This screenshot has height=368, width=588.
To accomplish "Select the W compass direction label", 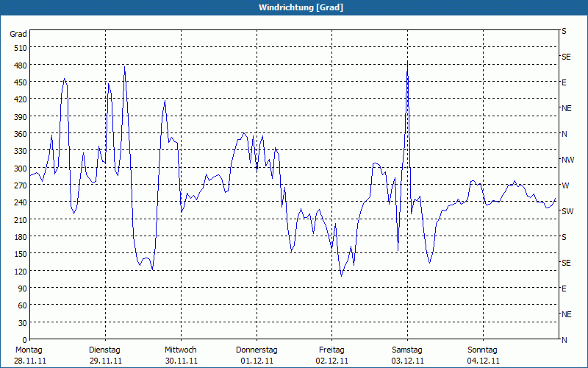I will click(x=564, y=185).
